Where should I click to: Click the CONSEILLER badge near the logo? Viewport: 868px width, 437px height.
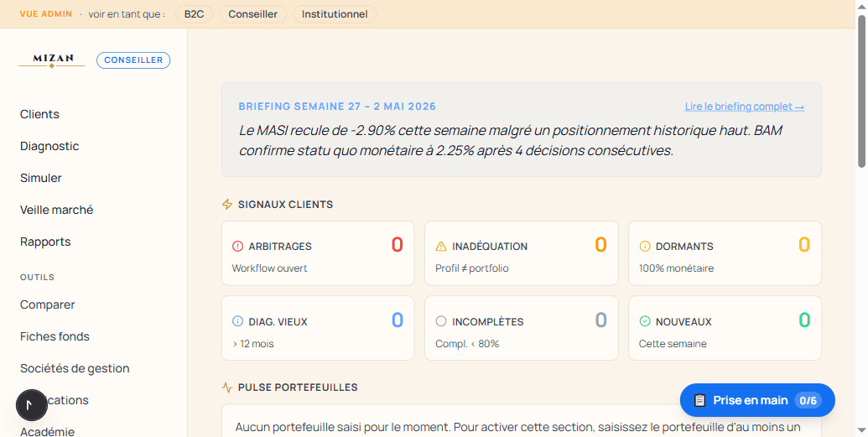[133, 60]
